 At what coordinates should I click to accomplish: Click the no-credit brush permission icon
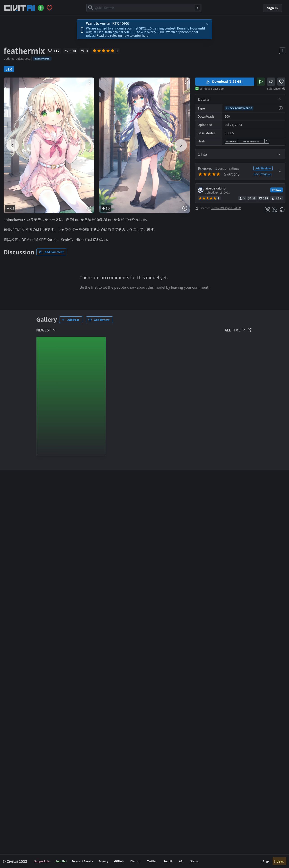[x=267, y=210]
